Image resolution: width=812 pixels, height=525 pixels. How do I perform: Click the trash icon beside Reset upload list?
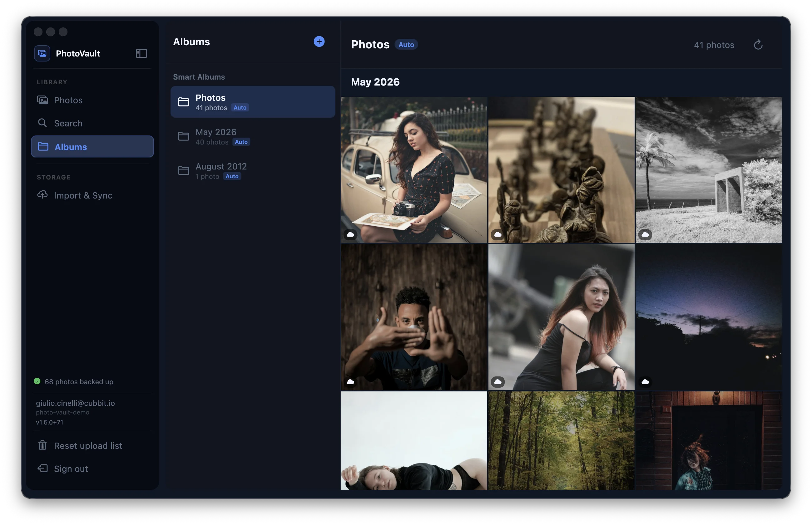click(42, 445)
